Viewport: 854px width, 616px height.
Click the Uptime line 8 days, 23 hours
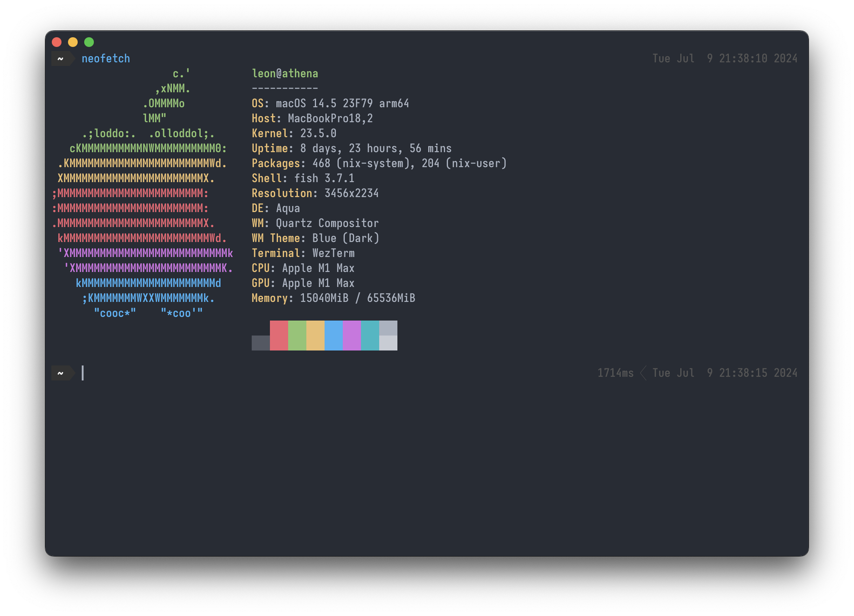click(x=351, y=148)
